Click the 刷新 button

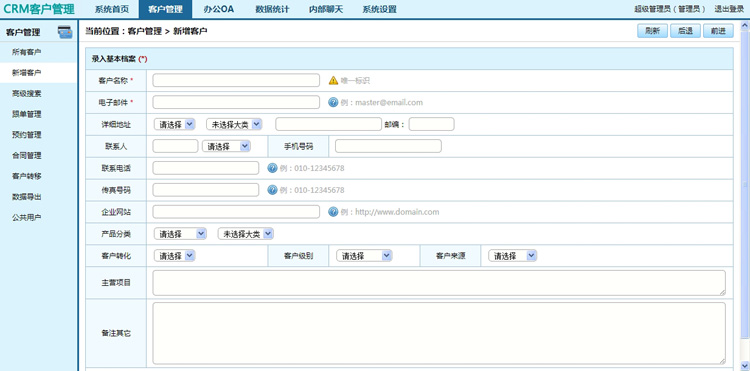(652, 31)
